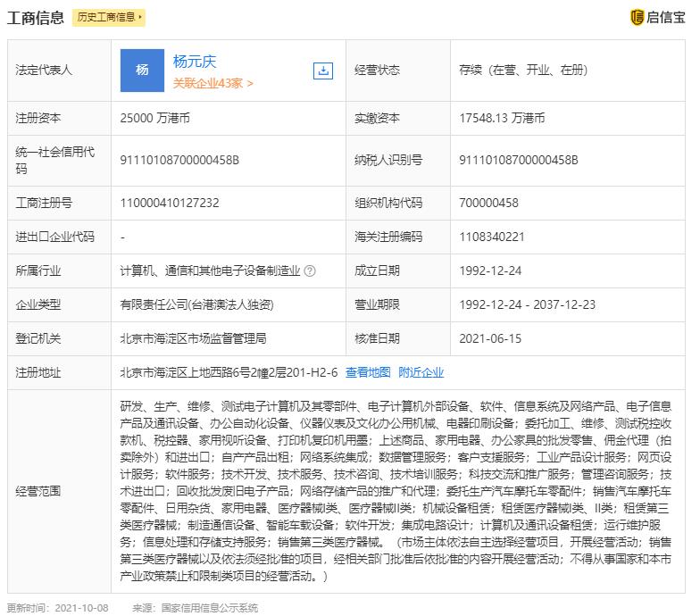Click 有限责任公司(台港澳法人独资) text

(196, 304)
